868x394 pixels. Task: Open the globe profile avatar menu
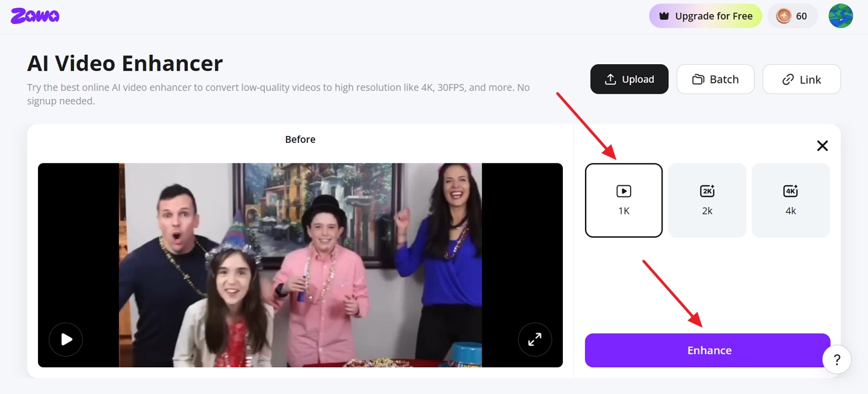tap(841, 16)
